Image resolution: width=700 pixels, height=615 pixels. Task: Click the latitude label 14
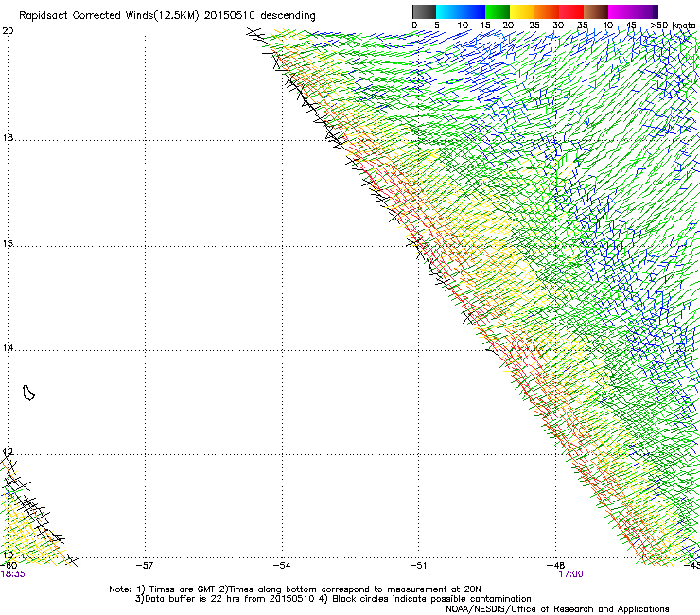[8, 347]
